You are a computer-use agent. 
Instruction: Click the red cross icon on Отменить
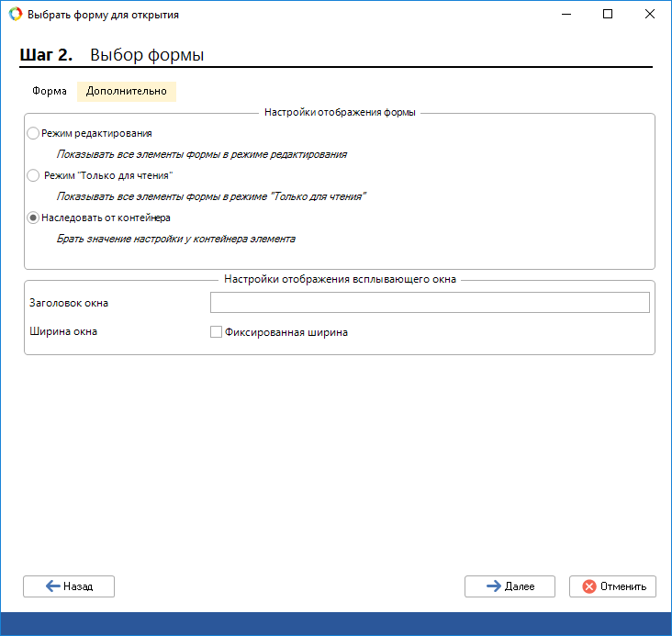pos(588,586)
